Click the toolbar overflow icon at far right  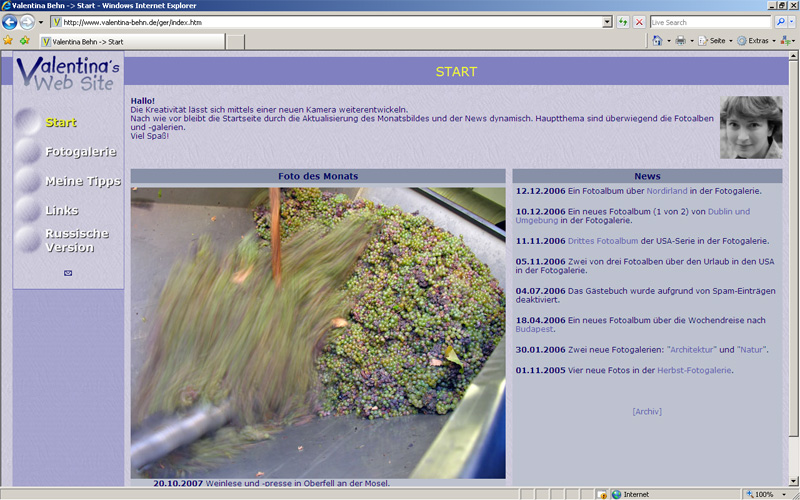pyautogui.click(x=787, y=41)
